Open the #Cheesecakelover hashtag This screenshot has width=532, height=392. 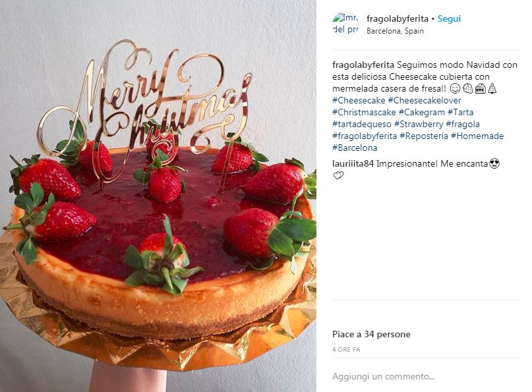tap(425, 100)
